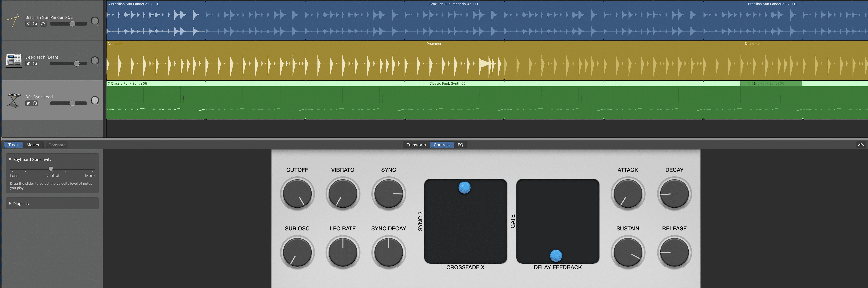The image size is (868, 288).
Task: Click the 'Deep Tech (Leah)' track name
Action: [42, 57]
